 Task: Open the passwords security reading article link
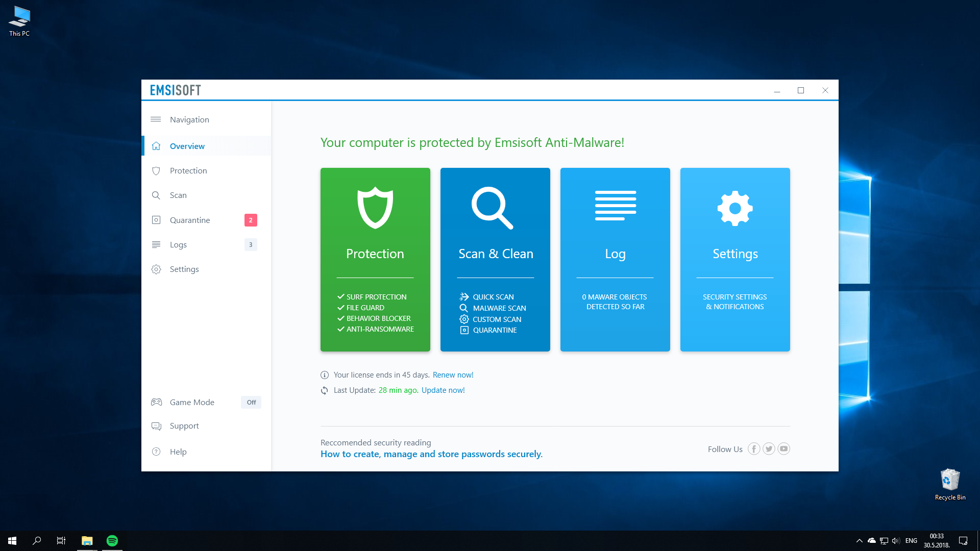[x=431, y=454]
